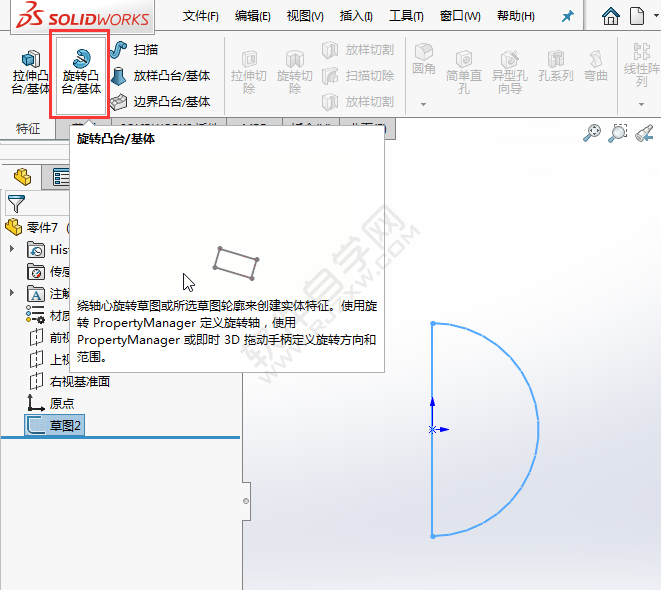Expand the 注解 (Annotations) node
This screenshot has height=590, width=661.
(12, 292)
